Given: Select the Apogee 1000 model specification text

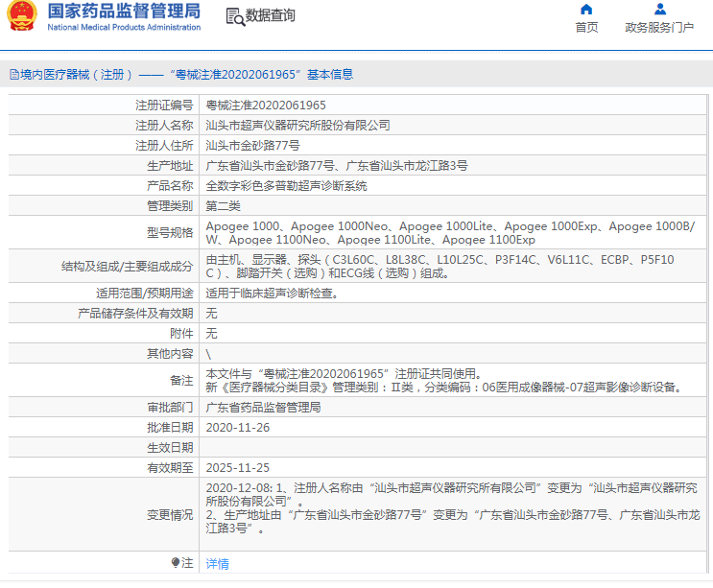Looking at the screenshot, I should (x=450, y=233).
